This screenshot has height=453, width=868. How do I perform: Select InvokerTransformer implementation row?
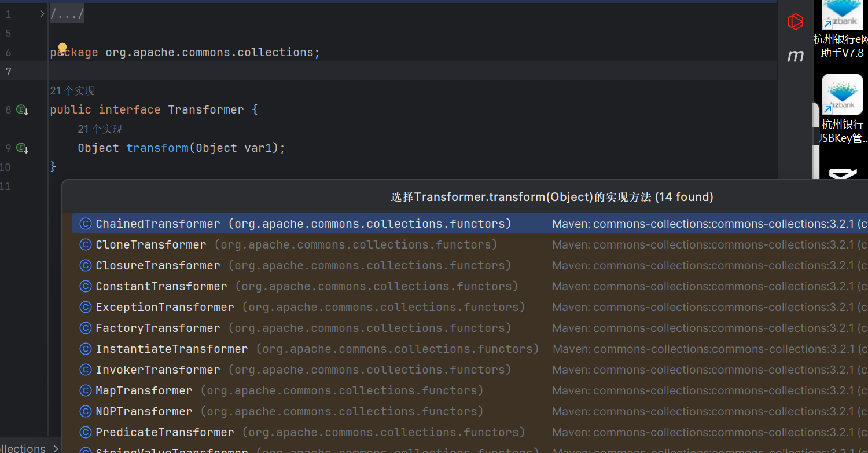[x=469, y=370]
